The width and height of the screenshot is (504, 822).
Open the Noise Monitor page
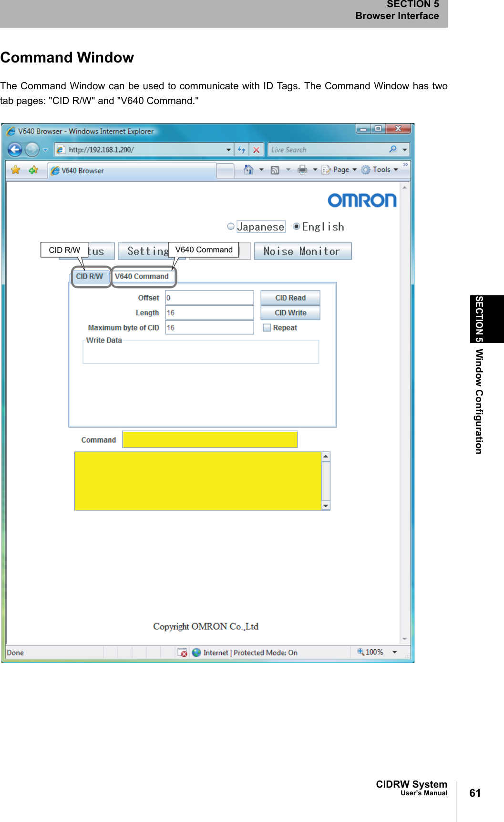click(303, 251)
